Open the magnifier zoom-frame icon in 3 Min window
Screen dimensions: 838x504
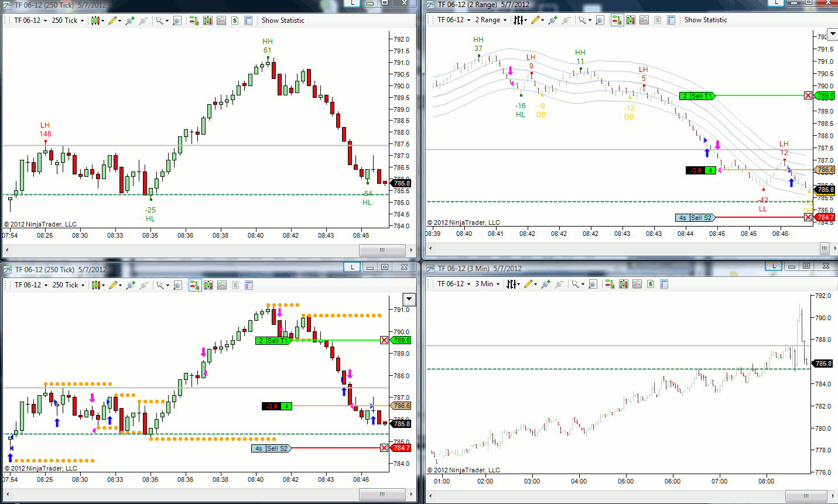(593, 284)
